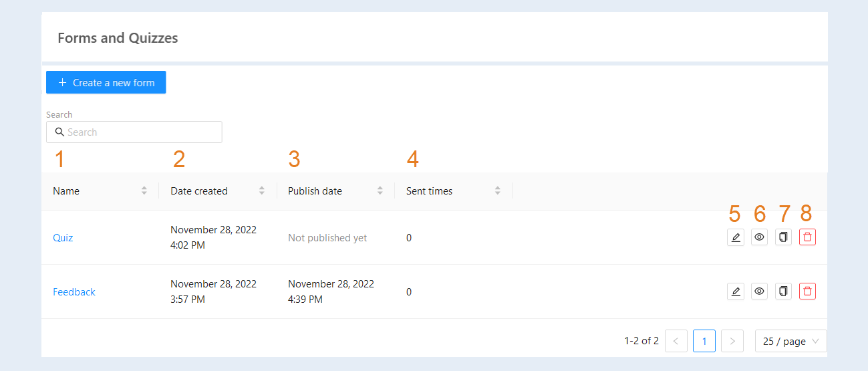Screen dimensions: 868x371
Task: Go to previous page with left chevron
Action: coord(676,341)
